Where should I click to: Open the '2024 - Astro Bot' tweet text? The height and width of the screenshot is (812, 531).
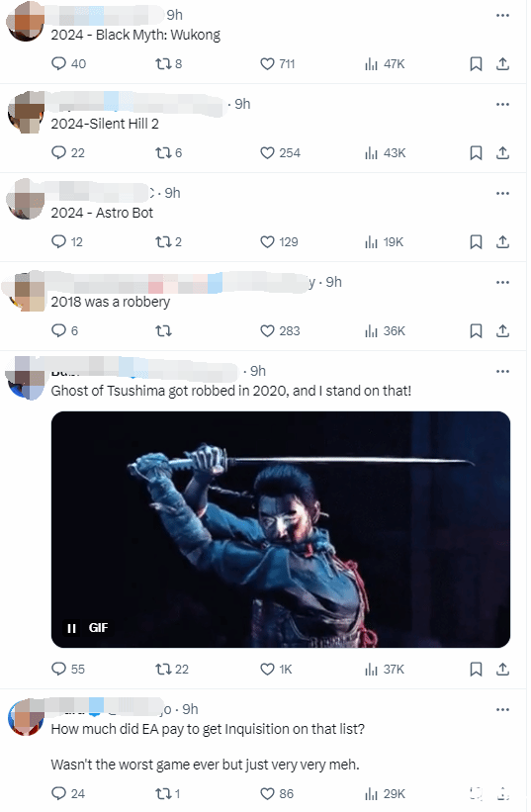pyautogui.click(x=102, y=213)
